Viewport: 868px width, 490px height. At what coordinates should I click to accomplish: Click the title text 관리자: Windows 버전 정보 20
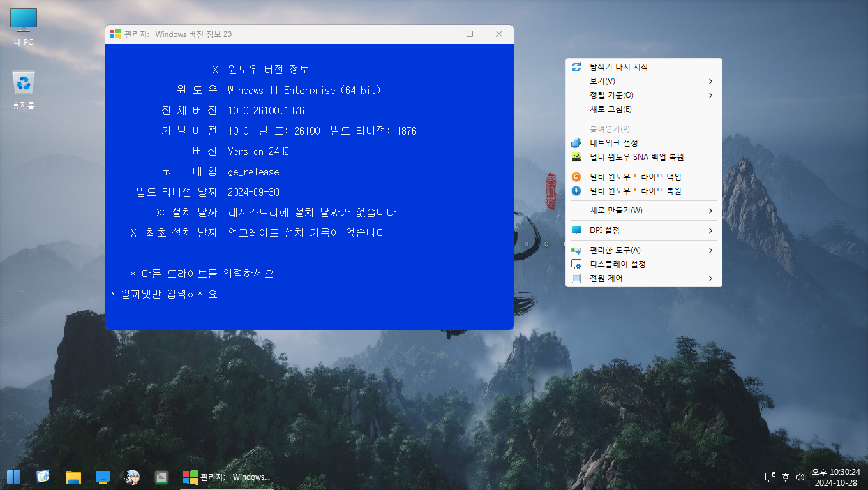[179, 34]
